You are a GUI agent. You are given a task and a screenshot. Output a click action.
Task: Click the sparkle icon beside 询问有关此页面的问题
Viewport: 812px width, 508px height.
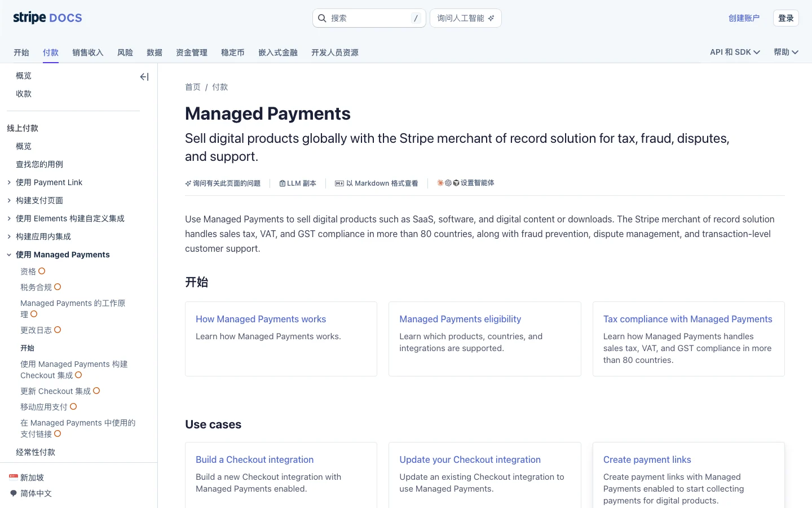188,183
